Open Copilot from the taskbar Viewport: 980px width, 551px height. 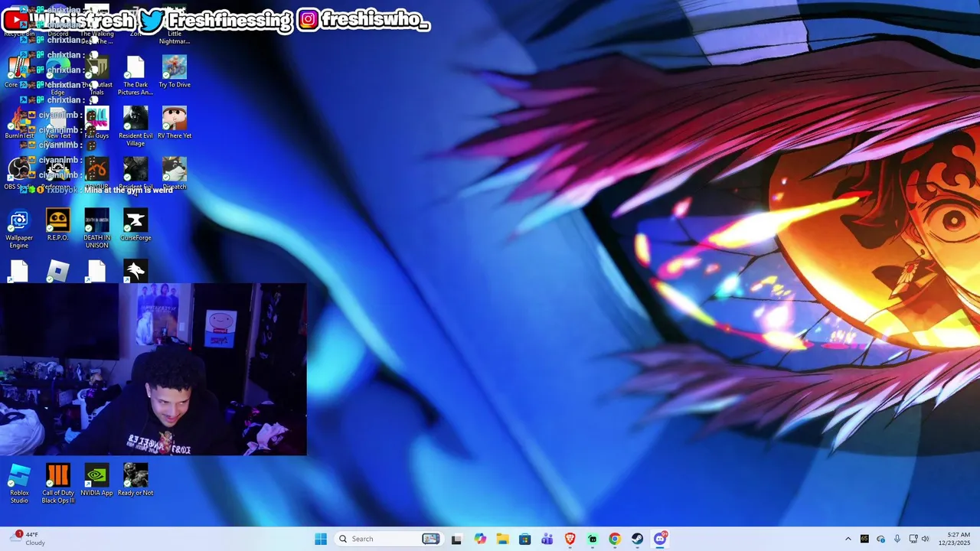coord(480,539)
